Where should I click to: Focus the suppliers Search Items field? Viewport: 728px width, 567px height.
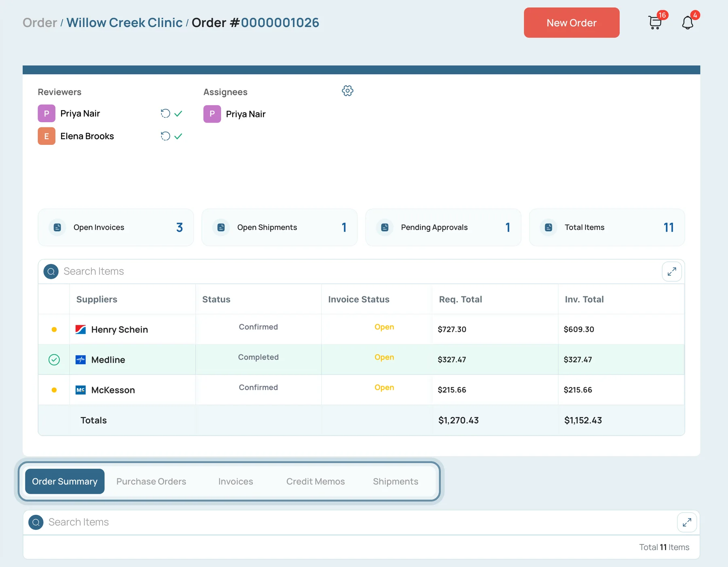pos(360,272)
